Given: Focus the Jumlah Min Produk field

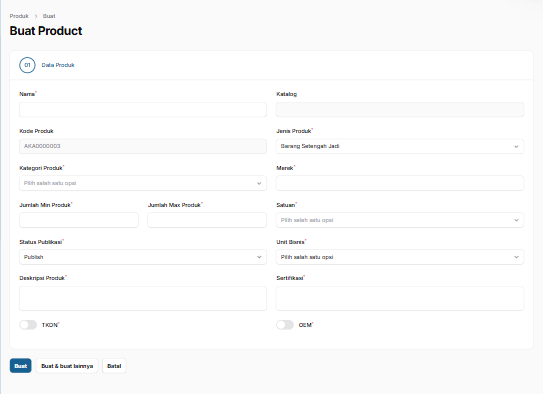Looking at the screenshot, I should tap(79, 220).
